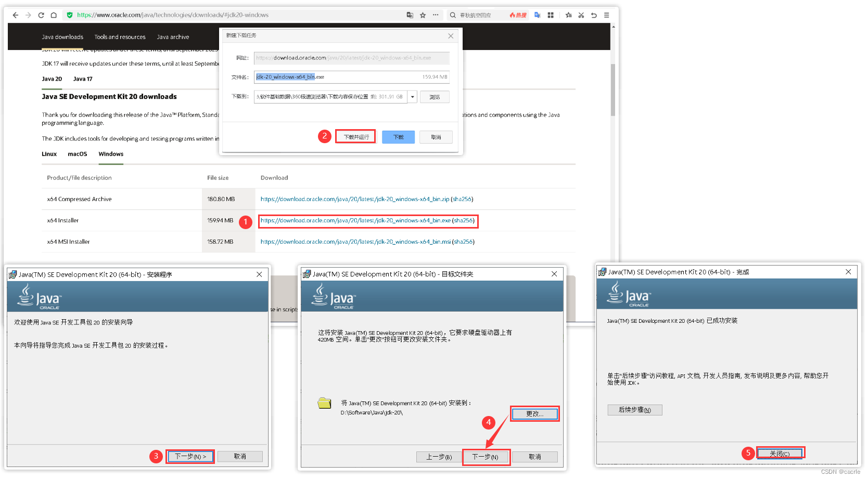Click the oracle.com address bar URL
Screen dimensions: 868x479
pos(173,15)
